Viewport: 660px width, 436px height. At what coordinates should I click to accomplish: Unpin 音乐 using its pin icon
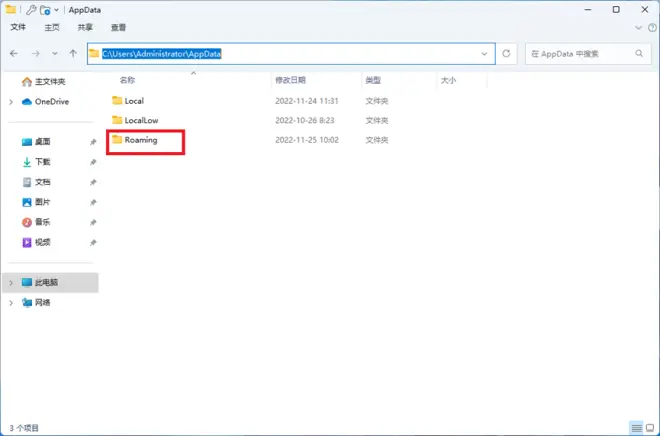(93, 222)
